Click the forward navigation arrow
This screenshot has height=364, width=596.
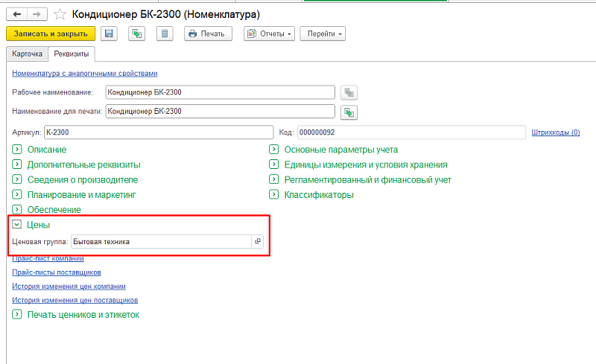(x=37, y=14)
